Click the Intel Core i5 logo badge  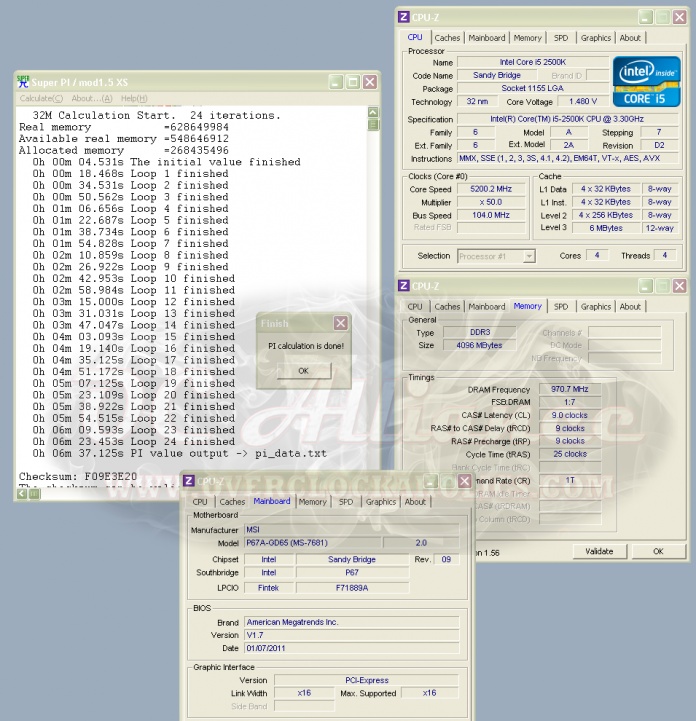646,81
